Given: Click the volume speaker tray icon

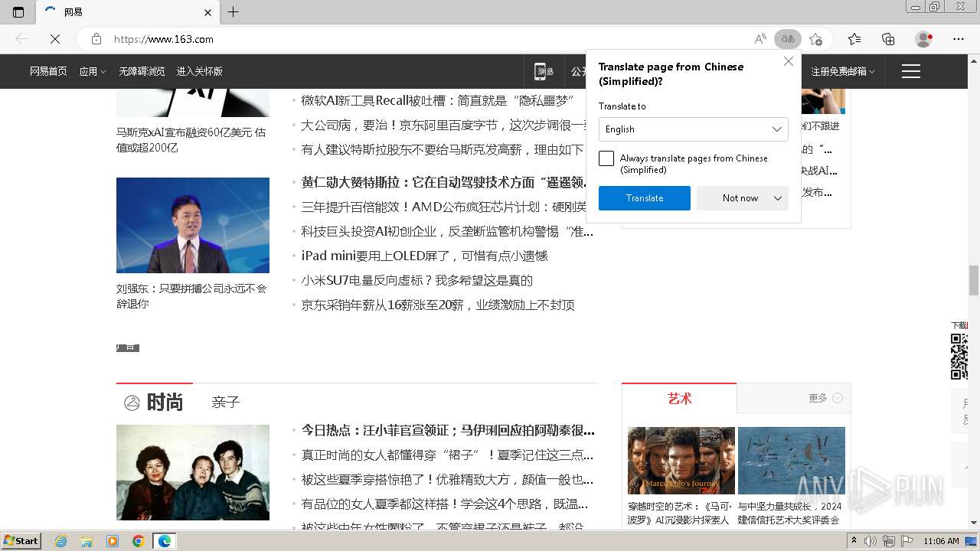Looking at the screenshot, I should 871,541.
